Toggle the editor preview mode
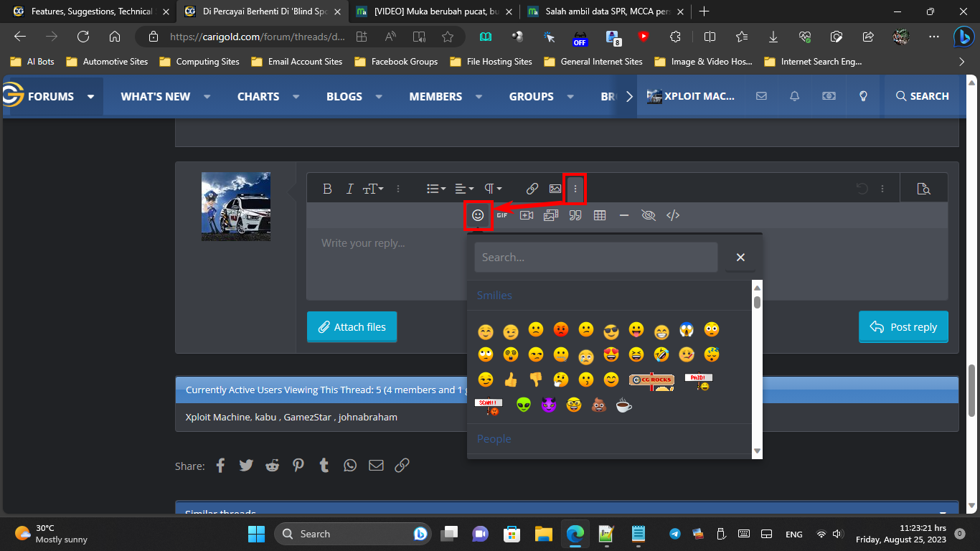The image size is (980, 551). point(924,189)
